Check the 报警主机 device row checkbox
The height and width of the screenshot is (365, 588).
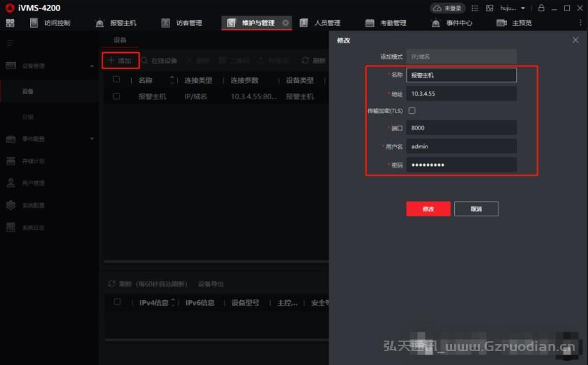click(x=116, y=96)
